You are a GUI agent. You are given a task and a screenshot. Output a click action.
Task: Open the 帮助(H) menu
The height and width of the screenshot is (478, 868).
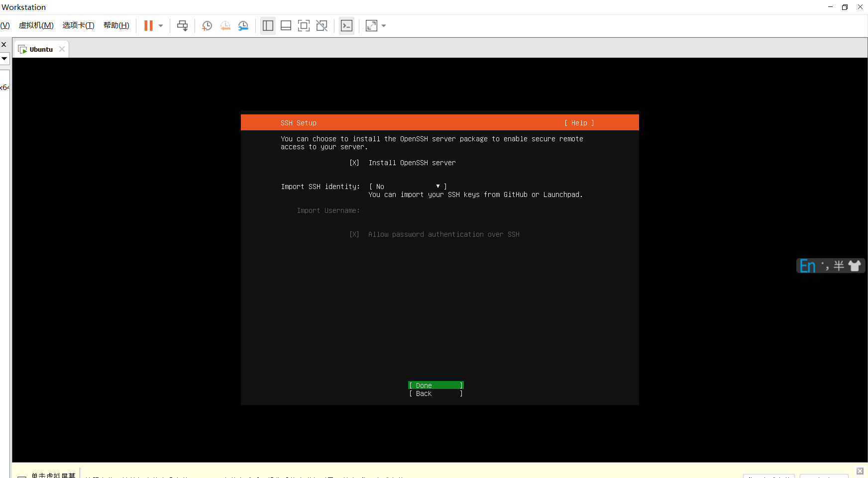click(116, 25)
